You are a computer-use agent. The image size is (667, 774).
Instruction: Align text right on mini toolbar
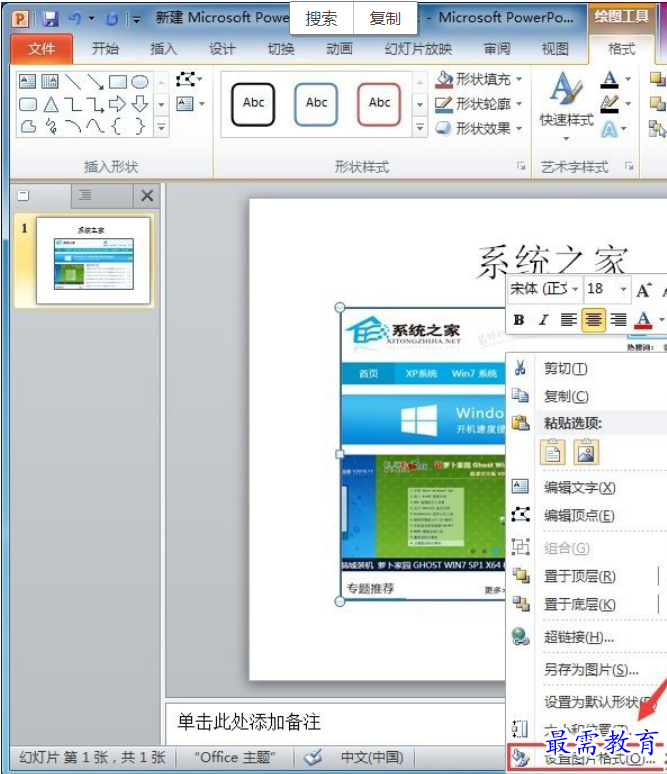click(618, 320)
